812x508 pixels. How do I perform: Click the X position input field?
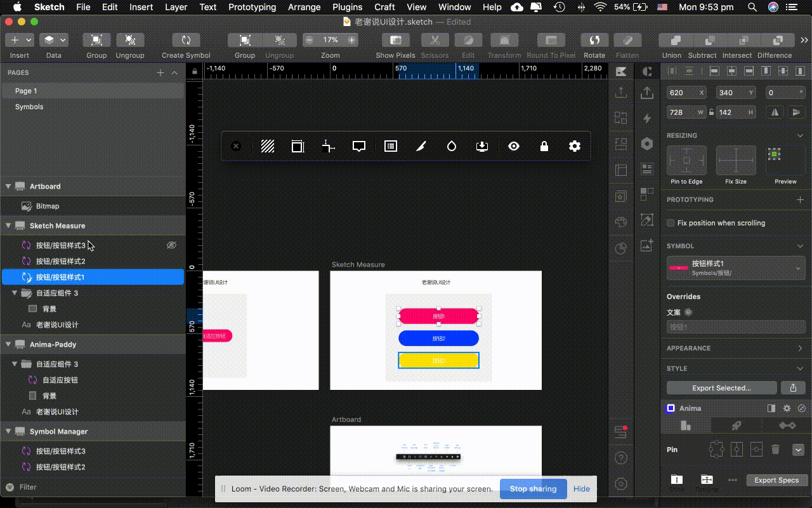click(687, 93)
